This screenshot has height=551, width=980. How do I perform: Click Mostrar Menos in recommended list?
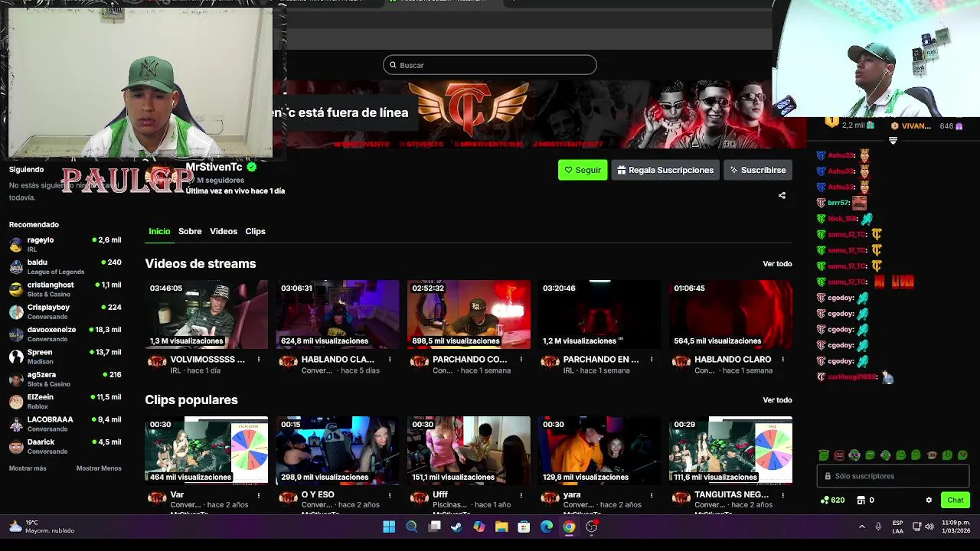click(x=99, y=468)
